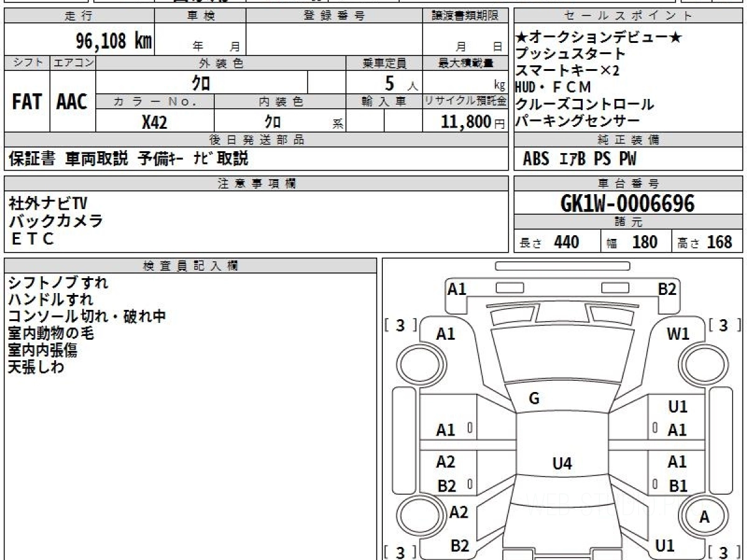Select the ABS エアB PS PW equipment line
Screen dimensions: 747x560
(x=580, y=159)
